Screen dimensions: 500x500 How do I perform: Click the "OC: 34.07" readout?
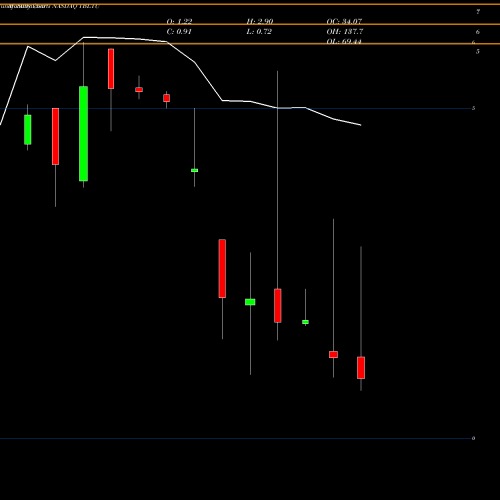click(344, 21)
